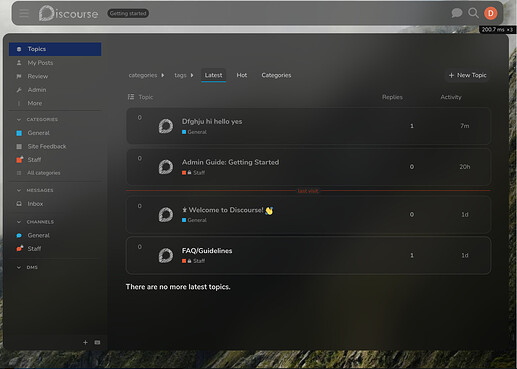Click the keyboard shortcuts icon at sidebar bottom

[97, 342]
